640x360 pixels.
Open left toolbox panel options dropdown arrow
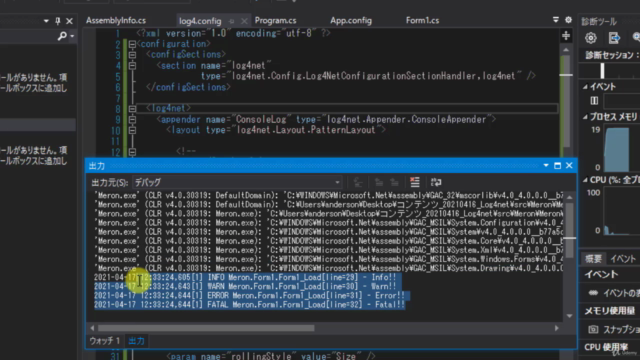pyautogui.click(x=46, y=21)
